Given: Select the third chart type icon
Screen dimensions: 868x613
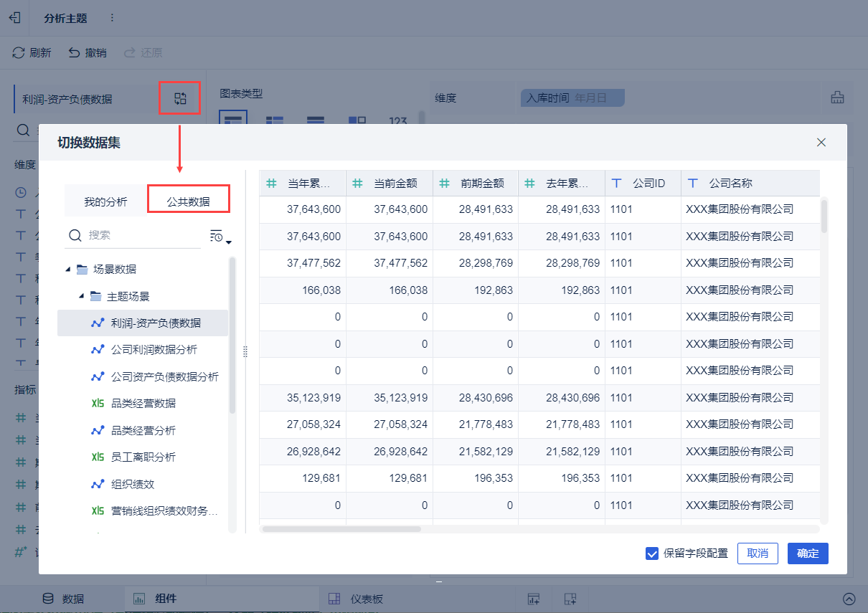Looking at the screenshot, I should point(316,120).
